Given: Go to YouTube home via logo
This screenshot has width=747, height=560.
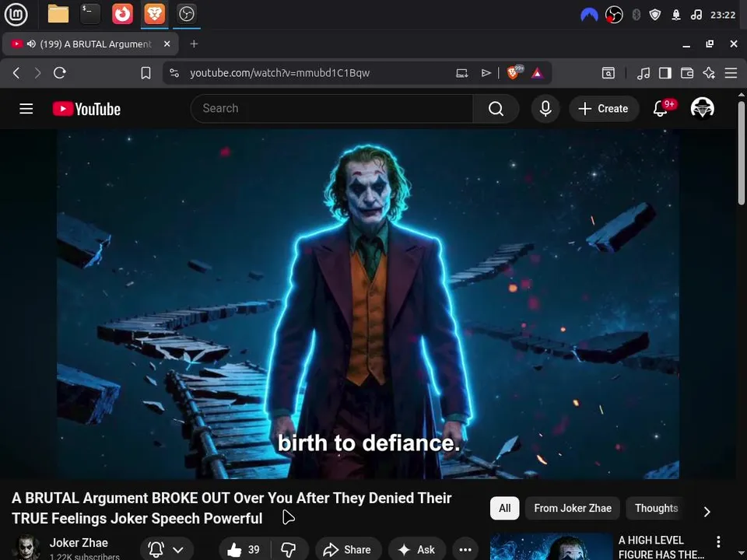Looking at the screenshot, I should coord(86,109).
